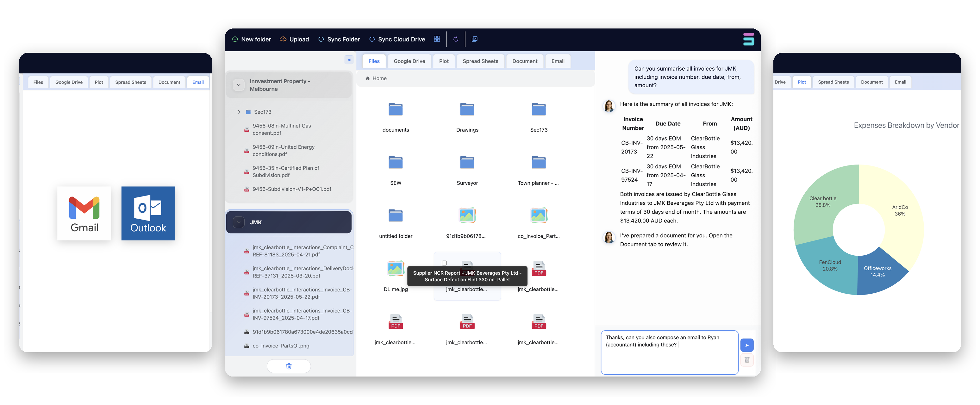Switch to grid view layout
The height and width of the screenshot is (405, 980).
coord(437,39)
